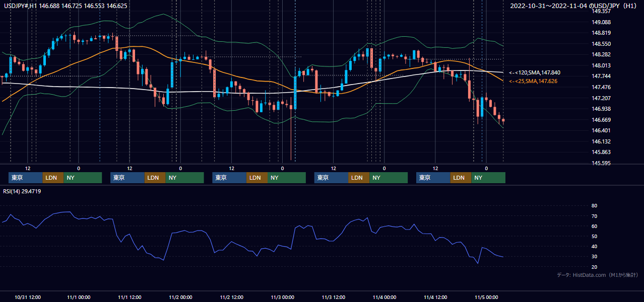Click price axis label 148.550
This screenshot has height=302, width=644.
[x=601, y=44]
